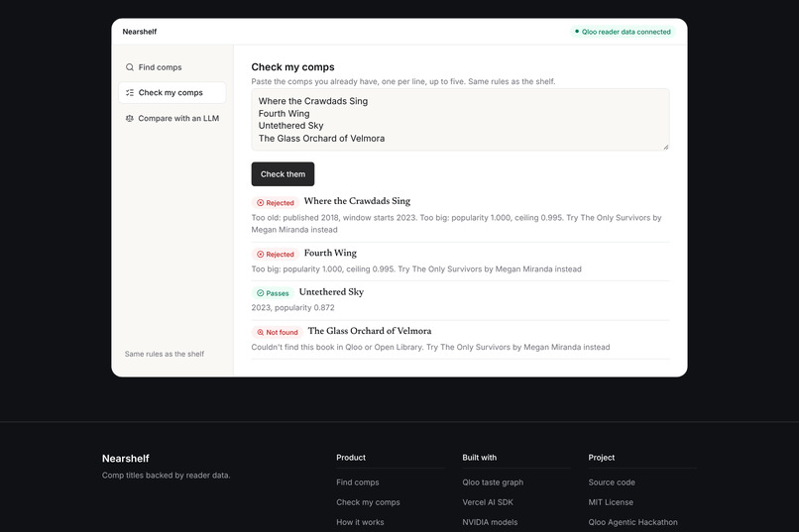Click the Project footer heading

(x=602, y=457)
